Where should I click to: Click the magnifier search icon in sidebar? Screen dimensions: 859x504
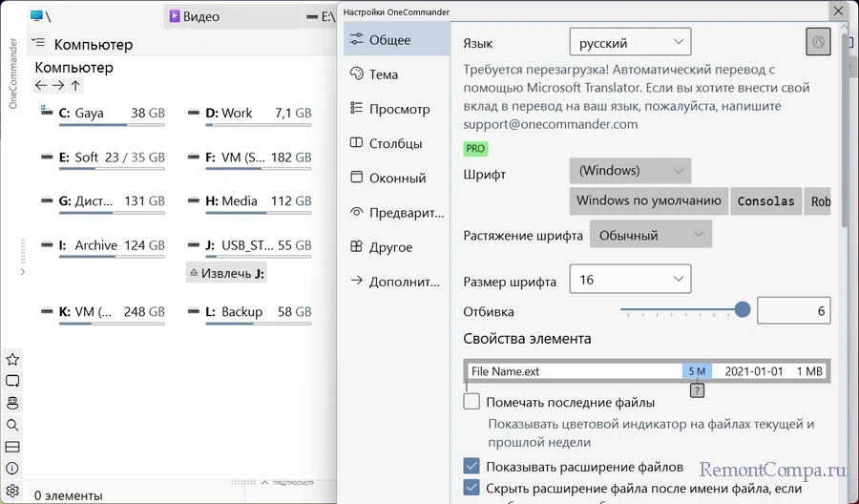pos(12,425)
